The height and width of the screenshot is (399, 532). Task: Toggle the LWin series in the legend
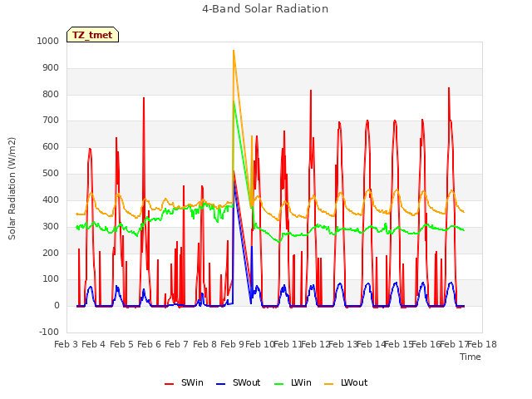[x=293, y=382]
